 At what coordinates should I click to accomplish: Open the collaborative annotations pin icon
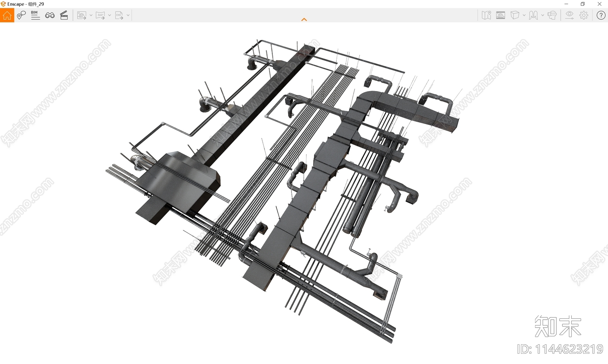pyautogui.click(x=21, y=16)
